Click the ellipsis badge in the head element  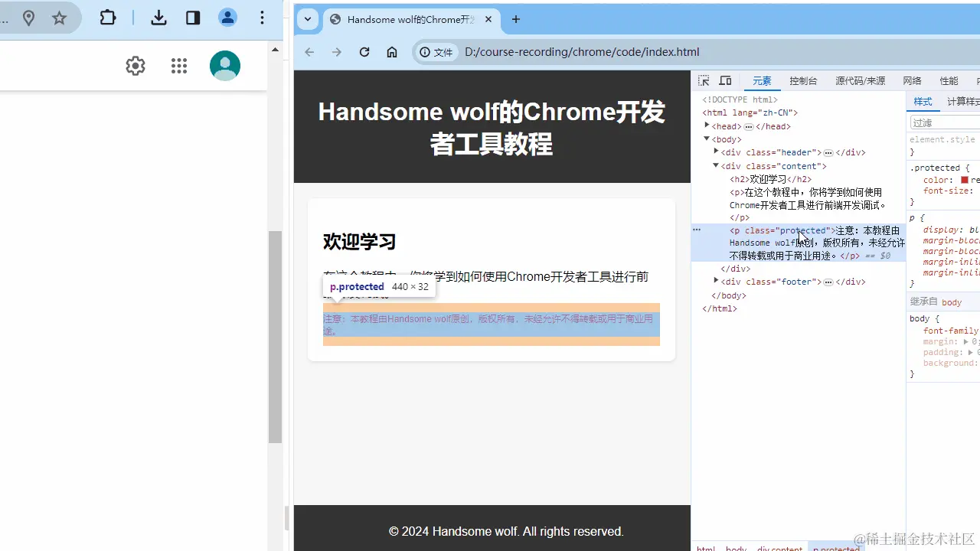[749, 127]
